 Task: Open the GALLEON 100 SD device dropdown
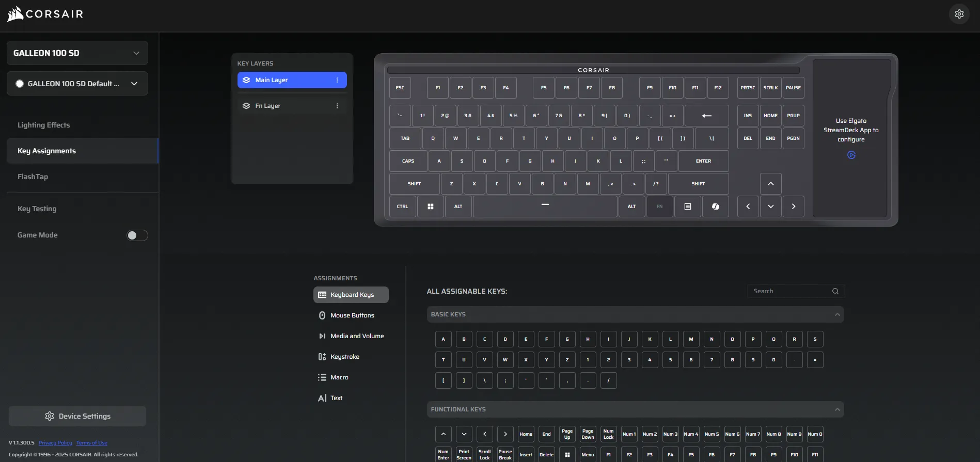77,53
